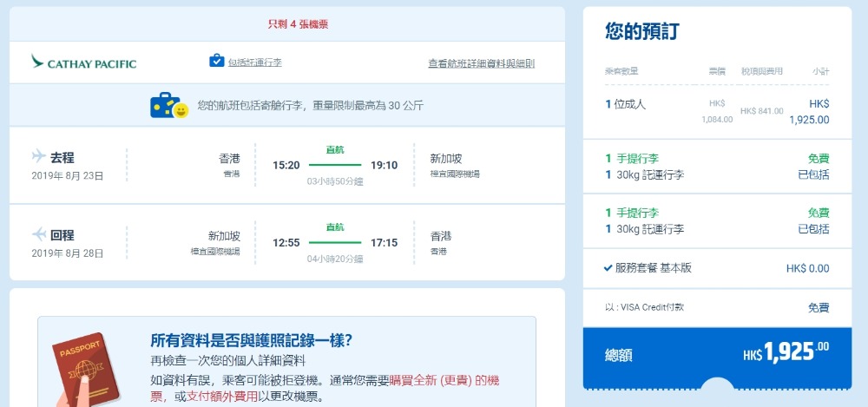Screen dimensions: 868x407
Task: Click the 總額 HK$ 1,925 total bar
Action: click(x=717, y=354)
